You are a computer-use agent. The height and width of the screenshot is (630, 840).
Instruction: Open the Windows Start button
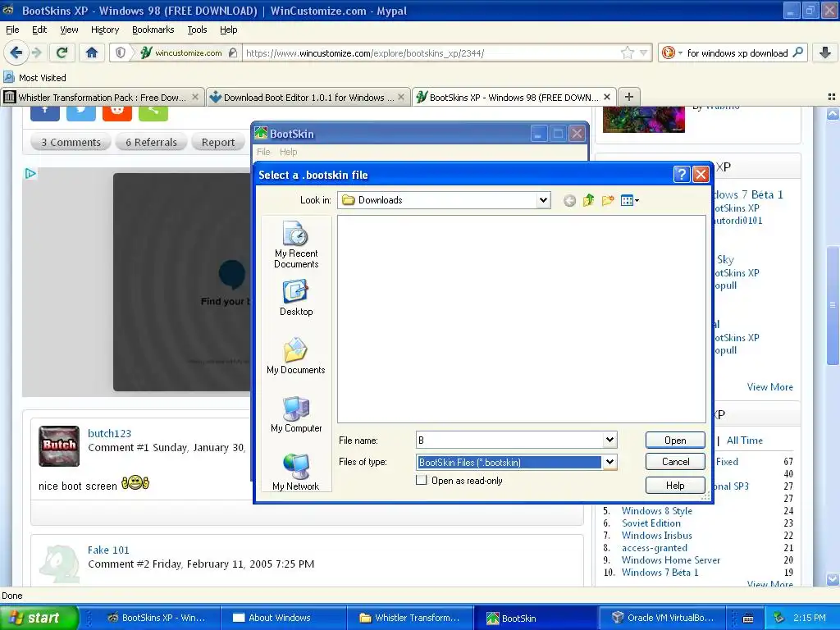click(39, 618)
